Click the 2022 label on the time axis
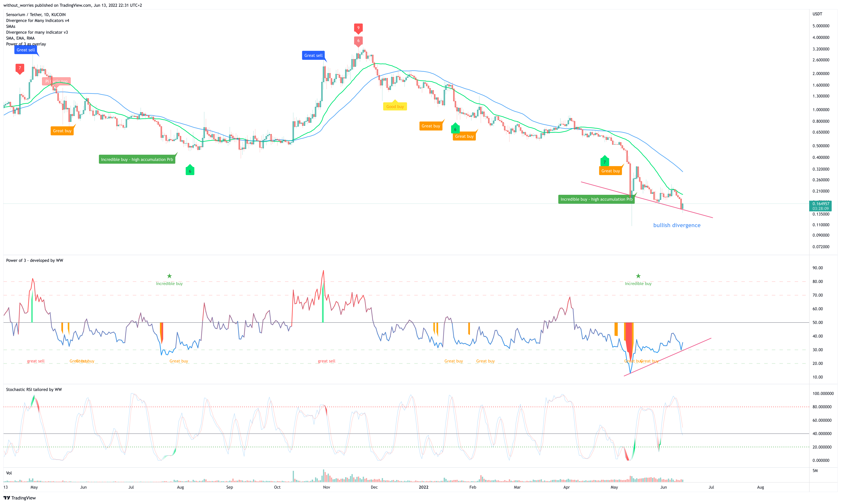The width and height of the screenshot is (841, 504). click(424, 487)
